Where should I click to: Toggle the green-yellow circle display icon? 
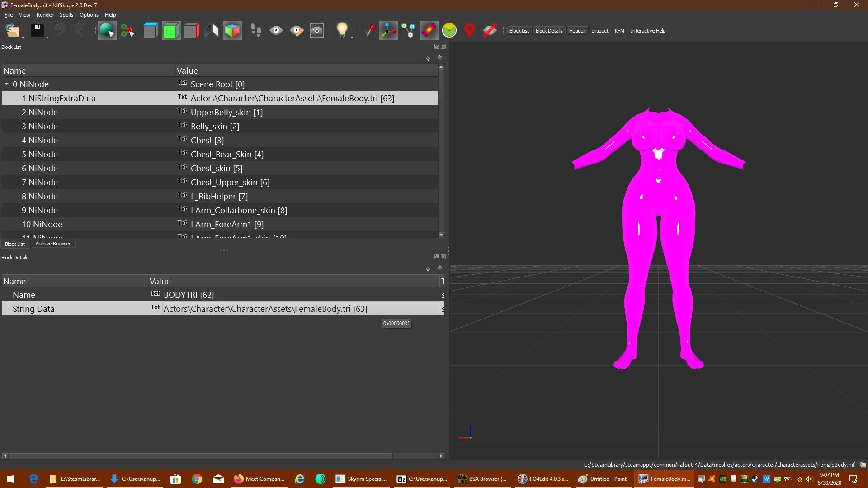click(449, 31)
